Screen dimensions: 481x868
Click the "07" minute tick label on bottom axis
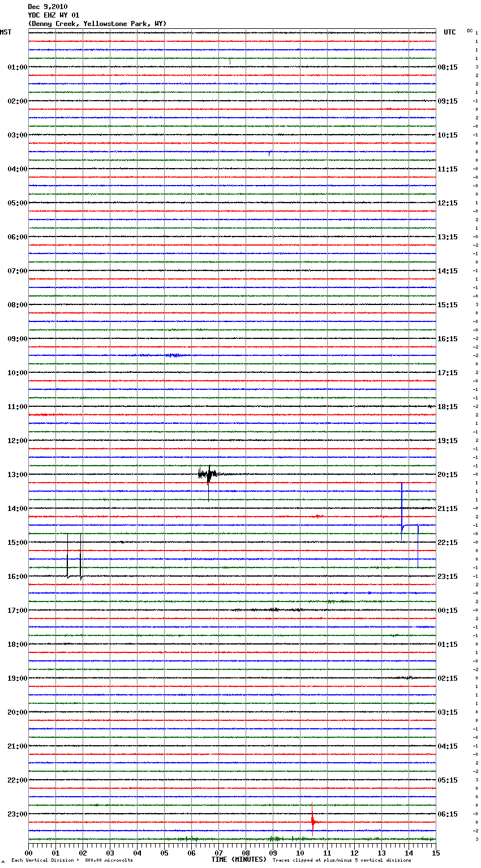[218, 853]
